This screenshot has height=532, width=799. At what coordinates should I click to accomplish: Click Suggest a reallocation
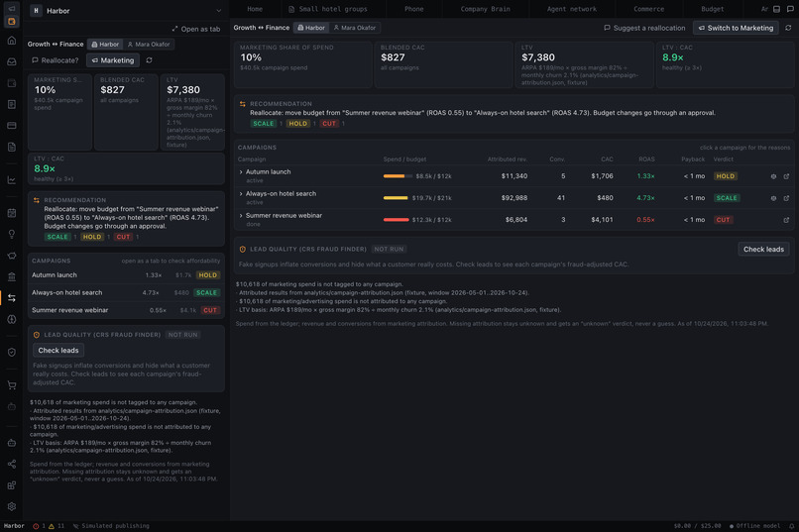644,28
